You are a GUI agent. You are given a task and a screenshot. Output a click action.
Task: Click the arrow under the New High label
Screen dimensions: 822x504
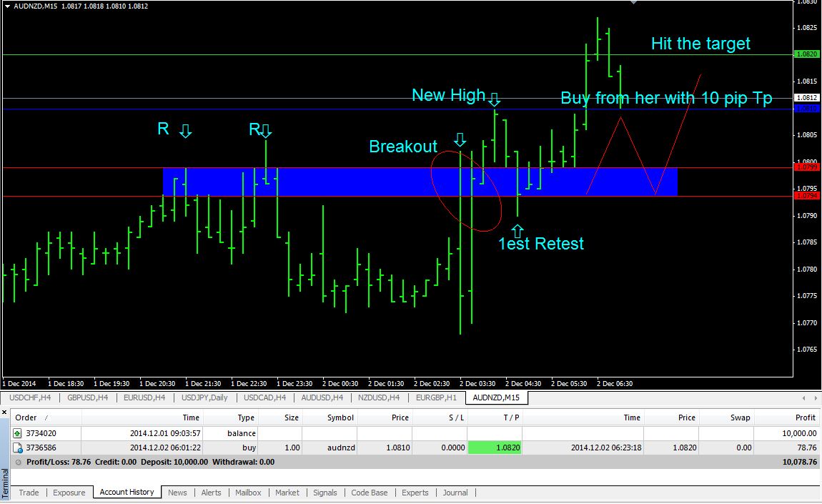pyautogui.click(x=494, y=99)
